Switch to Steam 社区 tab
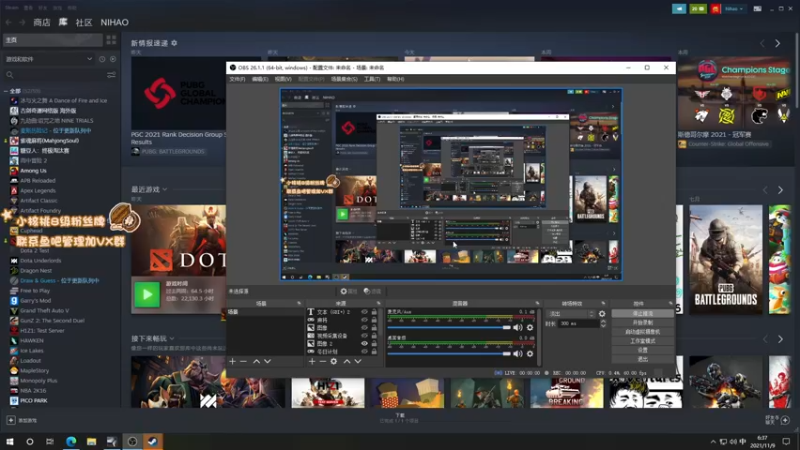 84,22
